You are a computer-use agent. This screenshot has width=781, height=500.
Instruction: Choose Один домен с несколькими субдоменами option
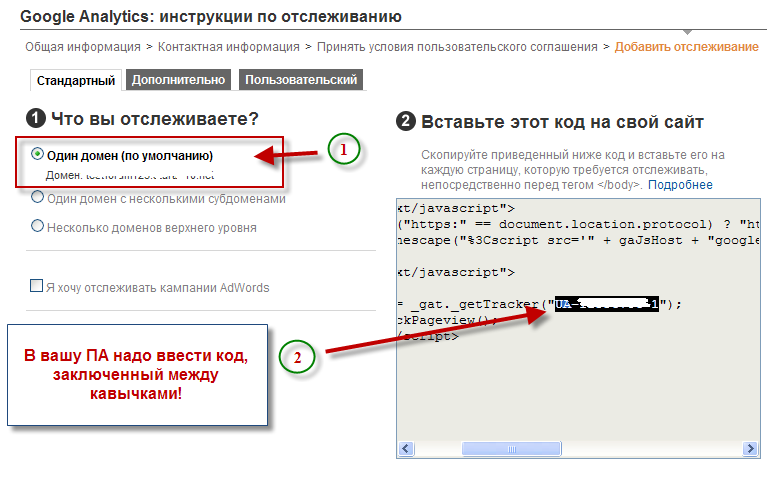pyautogui.click(x=37, y=197)
